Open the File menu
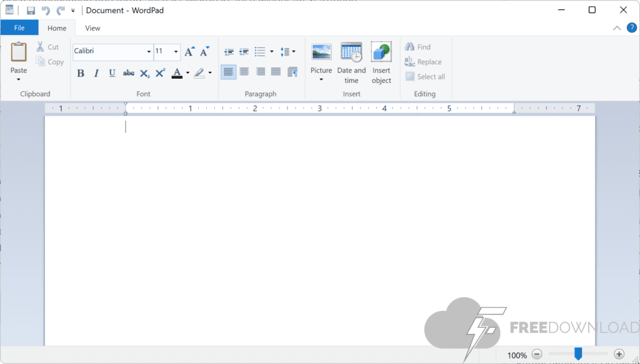The width and height of the screenshot is (640, 364). tap(19, 28)
